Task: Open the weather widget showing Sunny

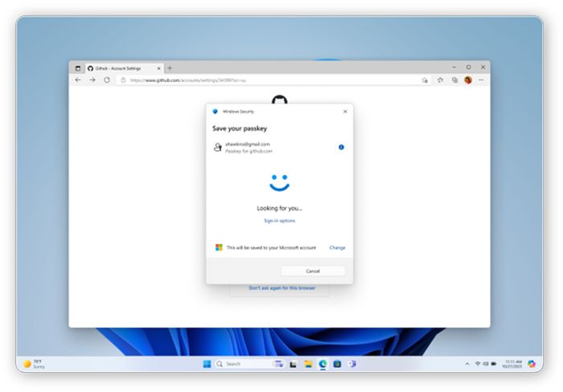Action: (34, 364)
